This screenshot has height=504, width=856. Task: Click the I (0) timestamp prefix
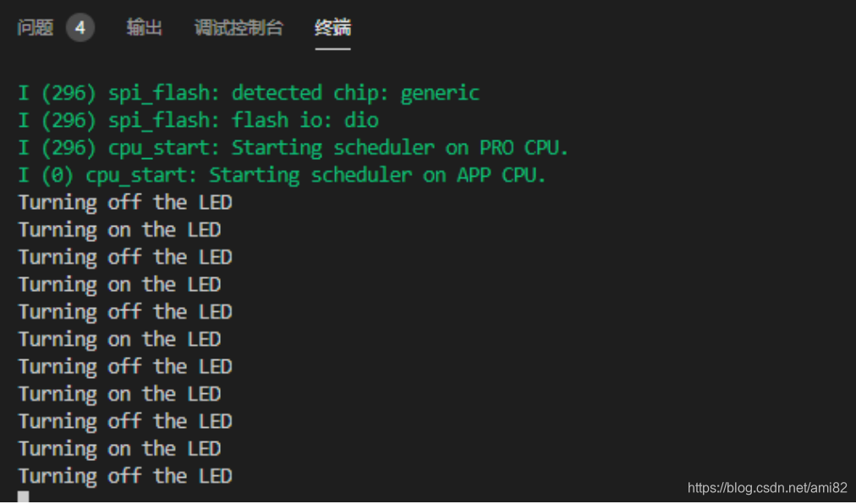47,175
